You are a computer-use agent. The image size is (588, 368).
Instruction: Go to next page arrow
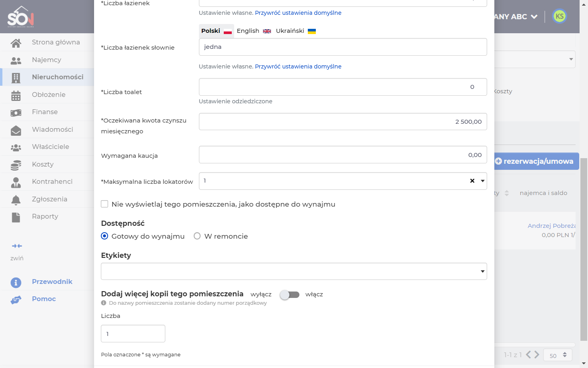[x=537, y=354]
